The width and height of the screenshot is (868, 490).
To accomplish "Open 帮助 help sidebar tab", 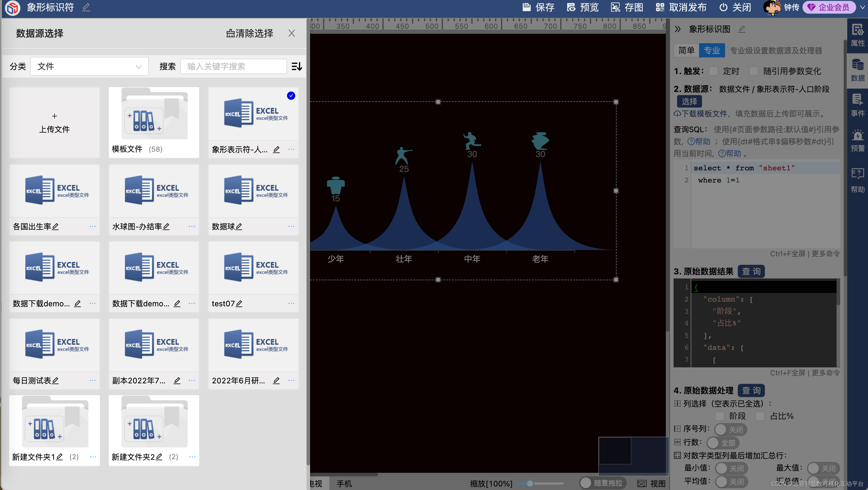I will 858,180.
